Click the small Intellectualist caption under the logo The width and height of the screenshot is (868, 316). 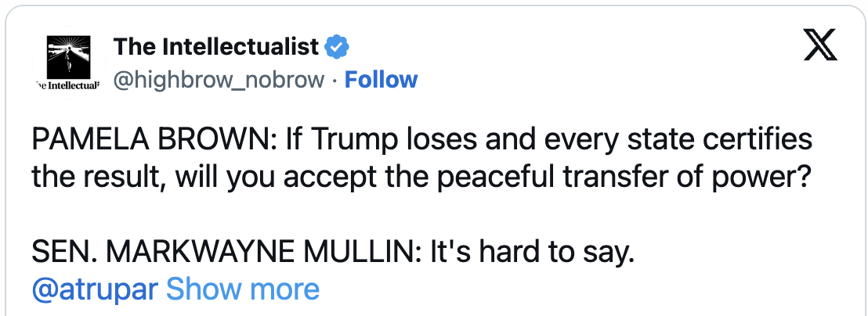coord(69,85)
